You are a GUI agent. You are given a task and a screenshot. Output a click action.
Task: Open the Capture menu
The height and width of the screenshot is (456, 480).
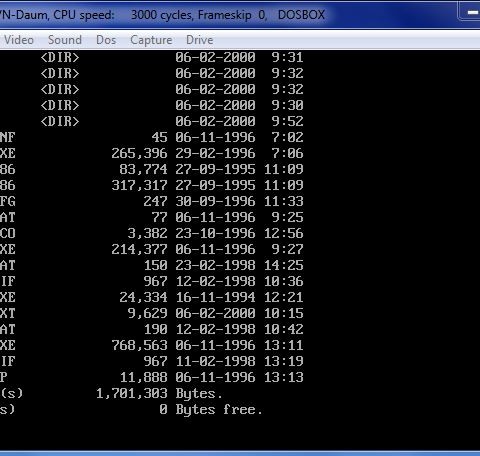pyautogui.click(x=151, y=40)
